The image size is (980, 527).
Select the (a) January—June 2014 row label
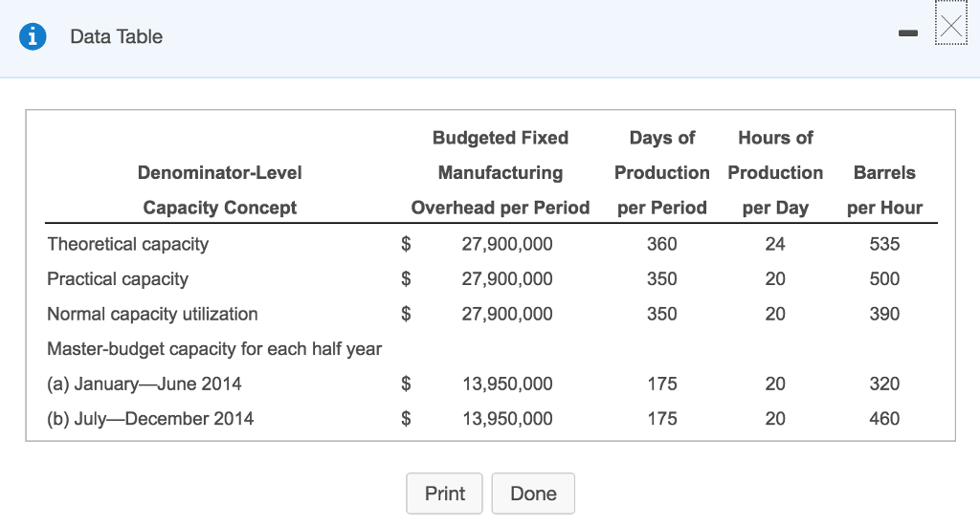pyautogui.click(x=145, y=384)
